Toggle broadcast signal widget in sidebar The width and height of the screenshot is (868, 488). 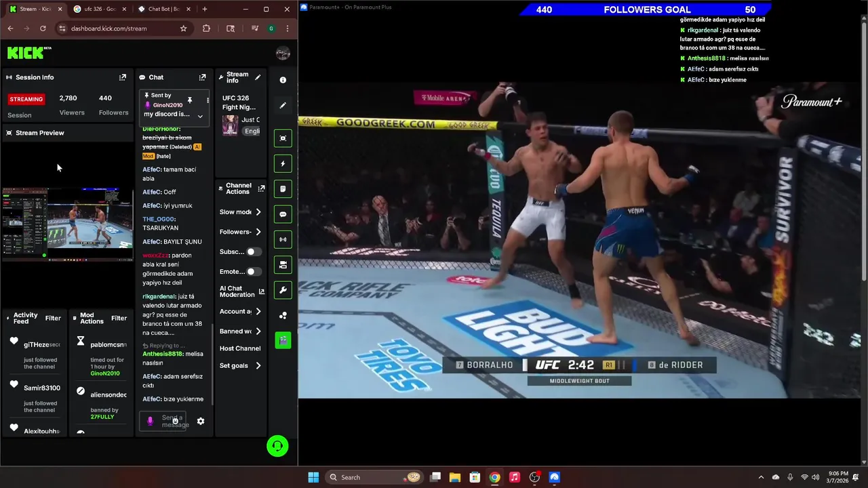(283, 239)
